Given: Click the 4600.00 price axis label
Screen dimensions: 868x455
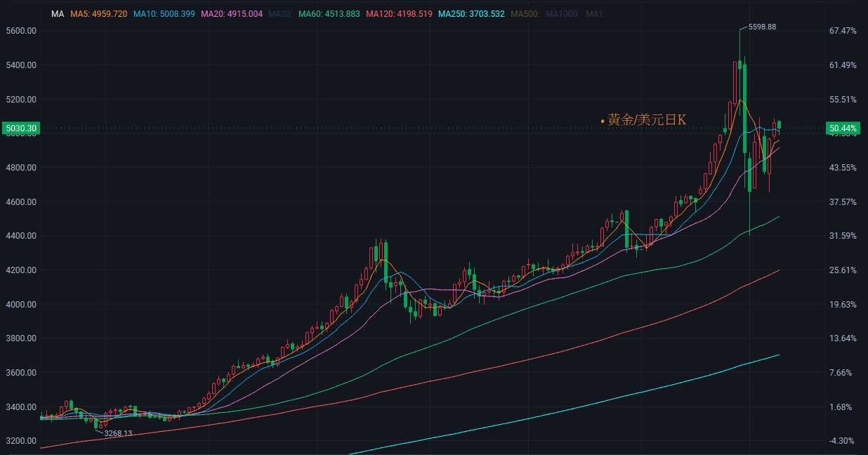Looking at the screenshot, I should pyautogui.click(x=20, y=202).
